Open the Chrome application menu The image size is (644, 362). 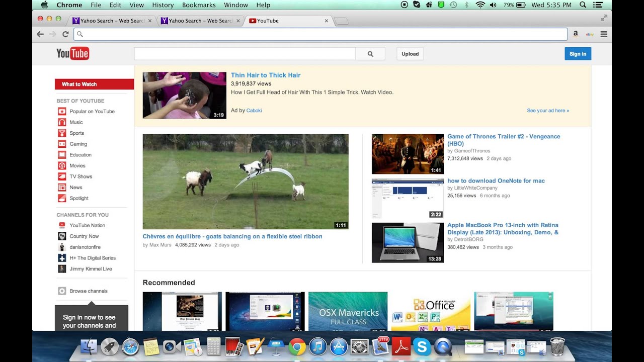(69, 5)
